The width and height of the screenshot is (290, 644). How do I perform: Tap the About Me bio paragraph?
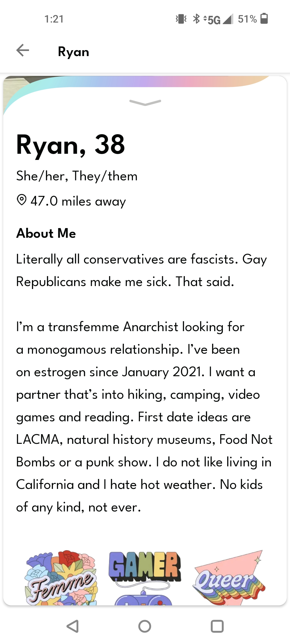(x=144, y=383)
